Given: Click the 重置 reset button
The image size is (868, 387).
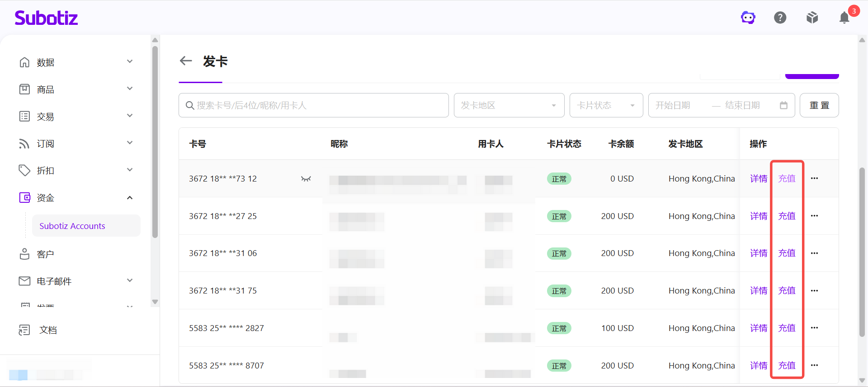Looking at the screenshot, I should point(819,105).
